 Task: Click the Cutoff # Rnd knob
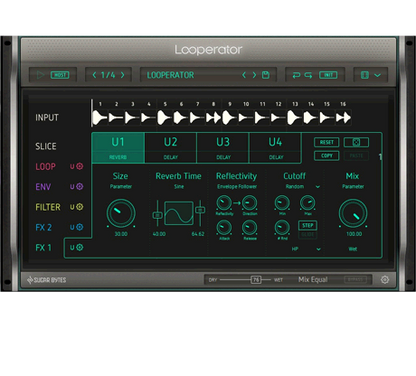coord(282,228)
